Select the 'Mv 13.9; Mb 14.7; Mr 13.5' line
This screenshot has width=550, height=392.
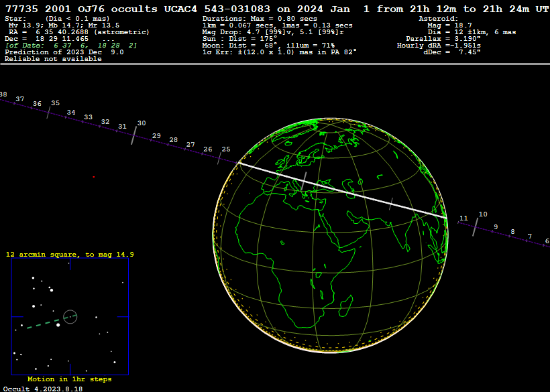coord(64,25)
